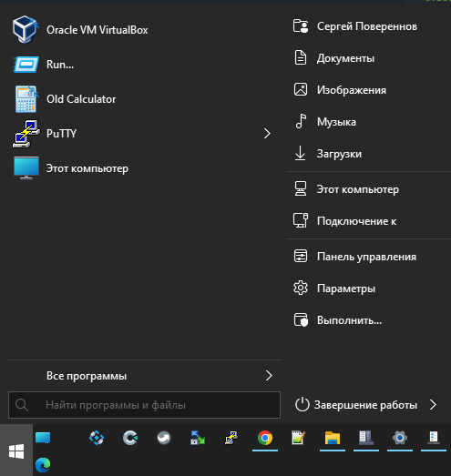451x476 pixels.
Task: Open File Explorer from the taskbar
Action: click(x=333, y=438)
